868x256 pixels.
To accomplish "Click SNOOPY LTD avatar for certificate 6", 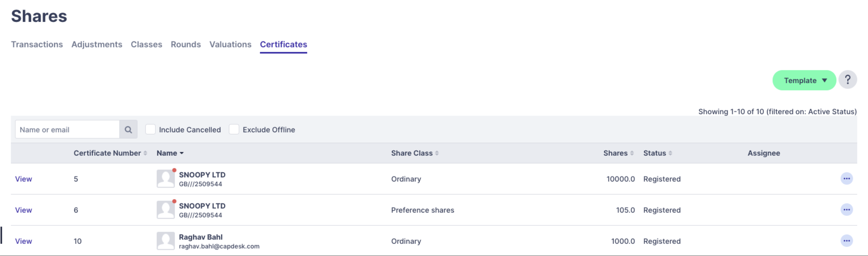I will 166,210.
